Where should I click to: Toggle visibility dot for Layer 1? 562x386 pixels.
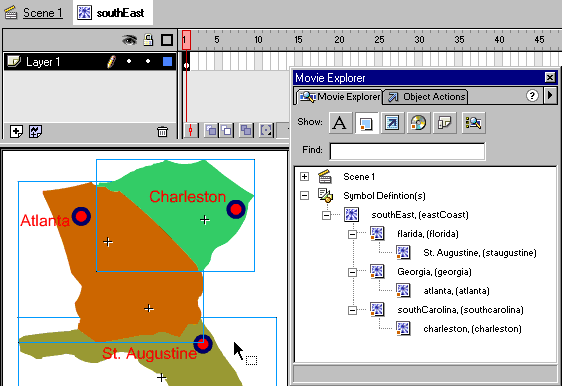click(129, 62)
